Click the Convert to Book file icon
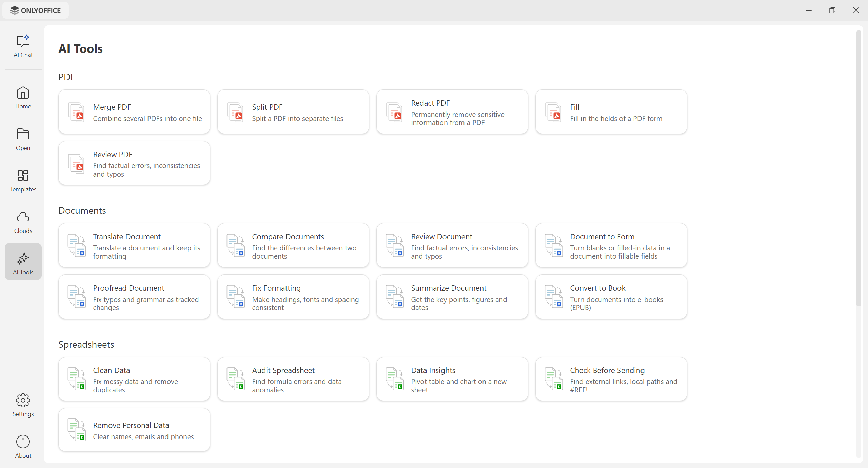 click(x=553, y=297)
